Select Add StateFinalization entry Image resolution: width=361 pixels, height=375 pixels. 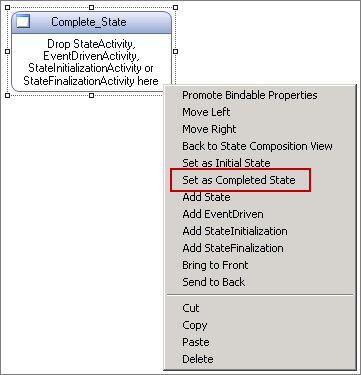coord(233,248)
